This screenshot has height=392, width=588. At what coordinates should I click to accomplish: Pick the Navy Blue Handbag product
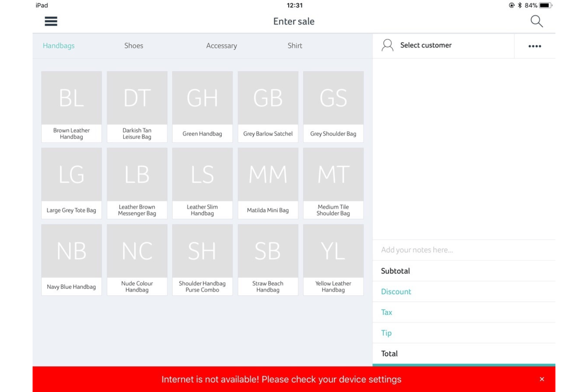click(x=72, y=260)
